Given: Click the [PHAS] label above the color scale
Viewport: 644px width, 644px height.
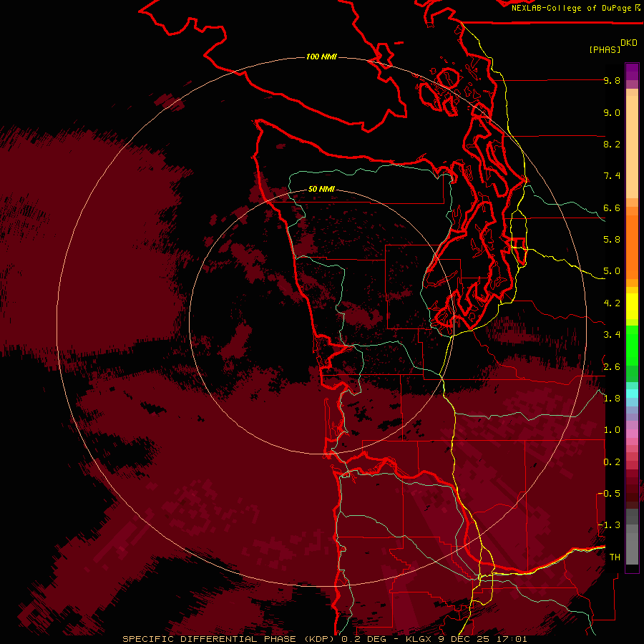Looking at the screenshot, I should [605, 49].
